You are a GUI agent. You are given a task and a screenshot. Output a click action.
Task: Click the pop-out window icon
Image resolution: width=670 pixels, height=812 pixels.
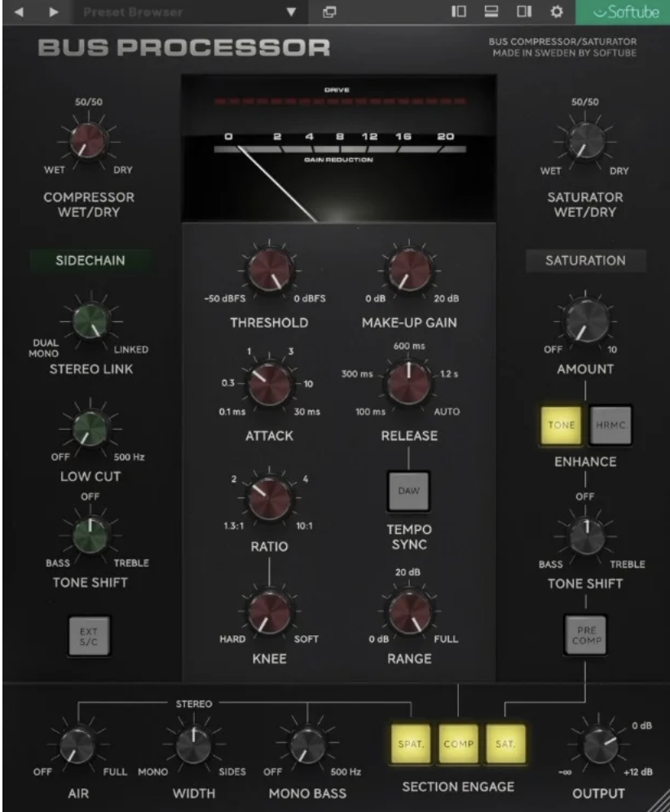[x=329, y=12]
